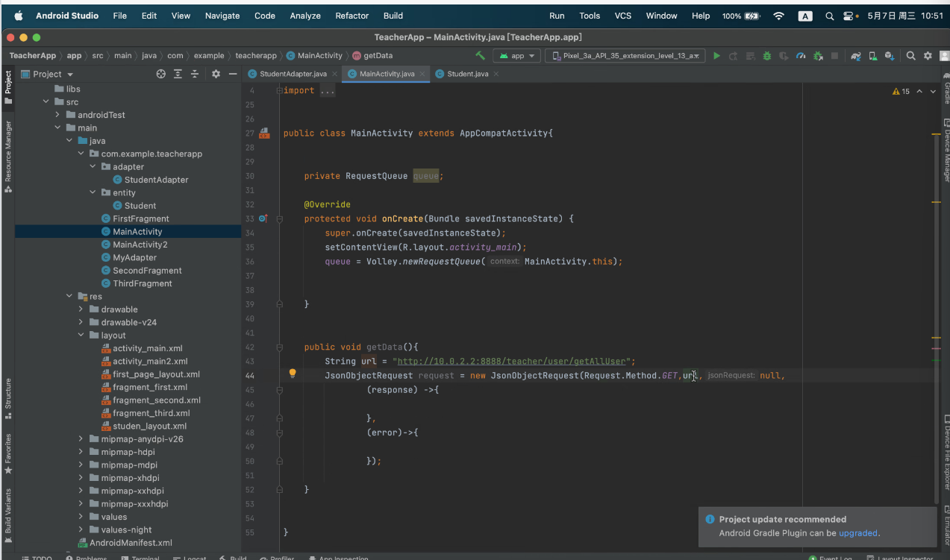Click Search Everywhere magnifier in toolbar
The image size is (950, 560).
point(911,56)
